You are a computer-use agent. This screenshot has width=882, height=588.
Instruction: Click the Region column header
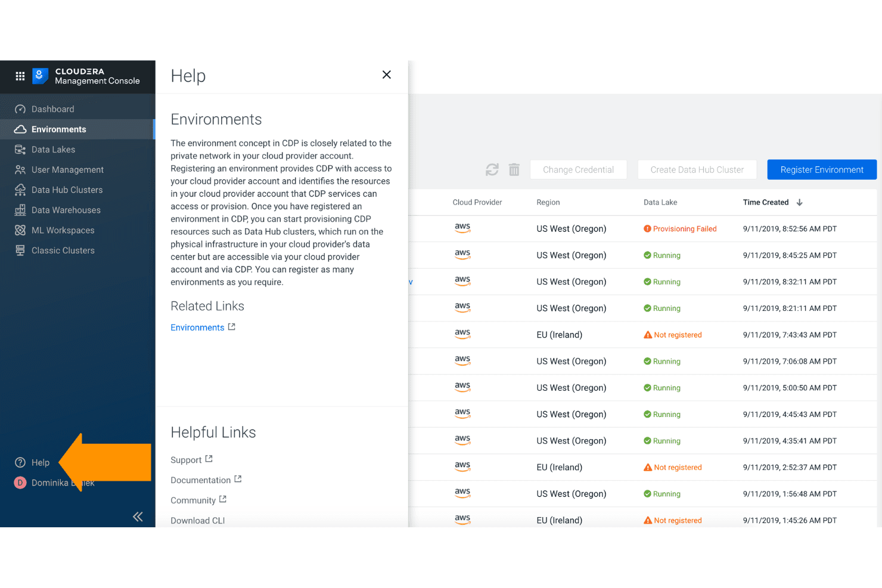[548, 203]
